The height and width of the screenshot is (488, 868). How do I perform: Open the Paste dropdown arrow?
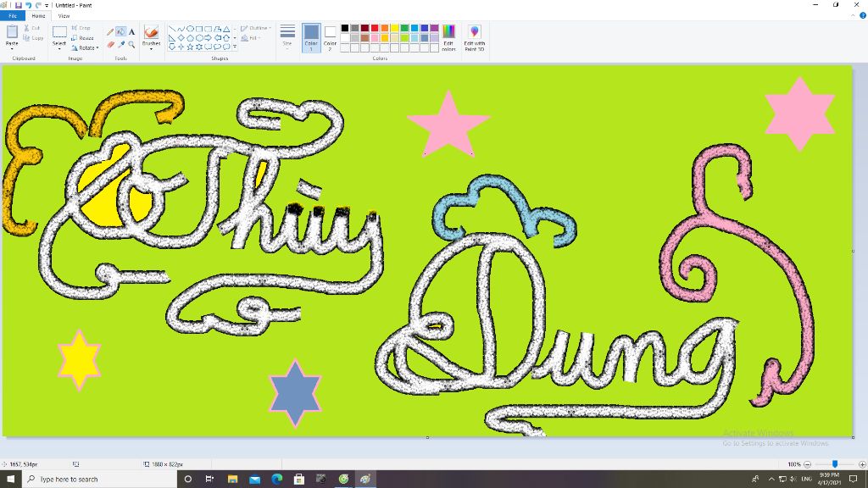[x=12, y=47]
